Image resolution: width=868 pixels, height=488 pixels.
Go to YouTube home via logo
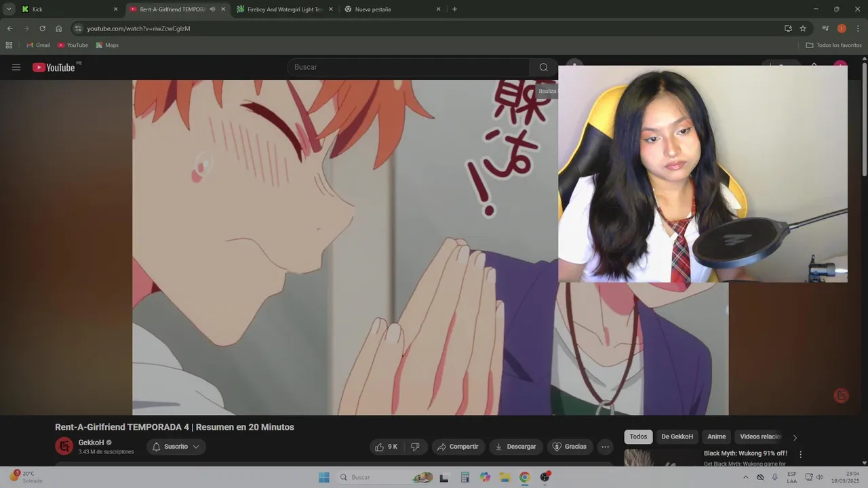[x=54, y=67]
